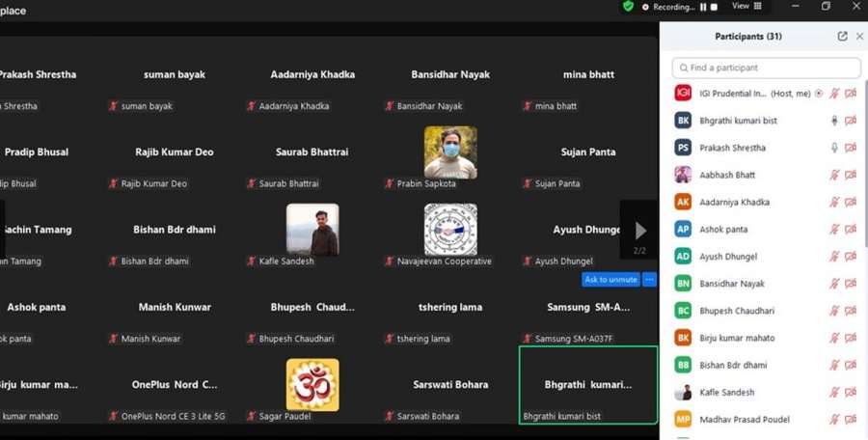
Task: Toggle microphone for Bhgrathi kumari bist in list
Action: [x=834, y=121]
